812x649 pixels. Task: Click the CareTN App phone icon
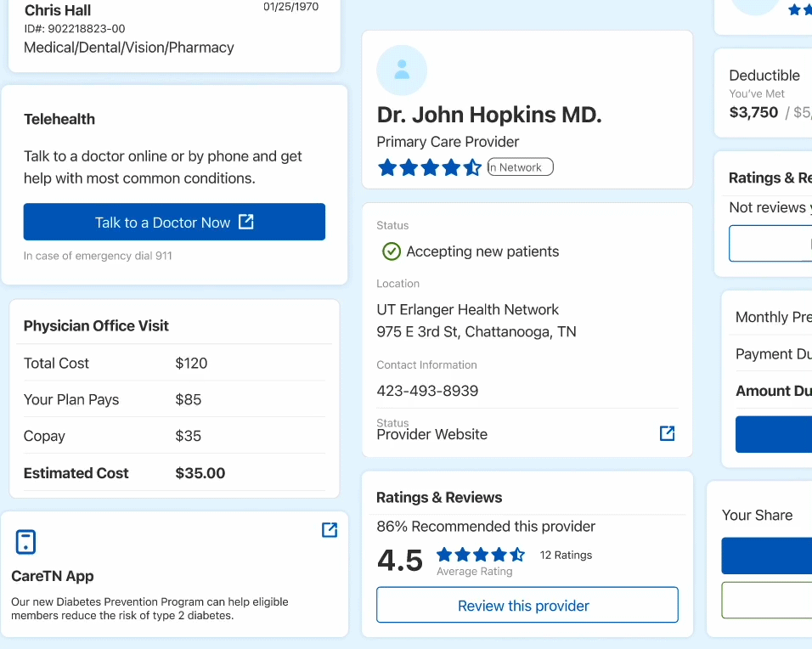(x=26, y=541)
